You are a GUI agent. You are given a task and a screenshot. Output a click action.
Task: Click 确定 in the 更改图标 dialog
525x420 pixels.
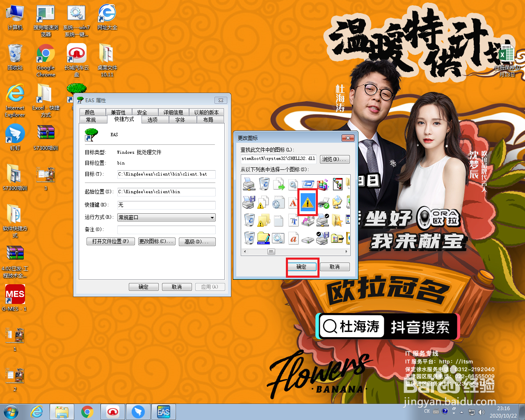(301, 267)
